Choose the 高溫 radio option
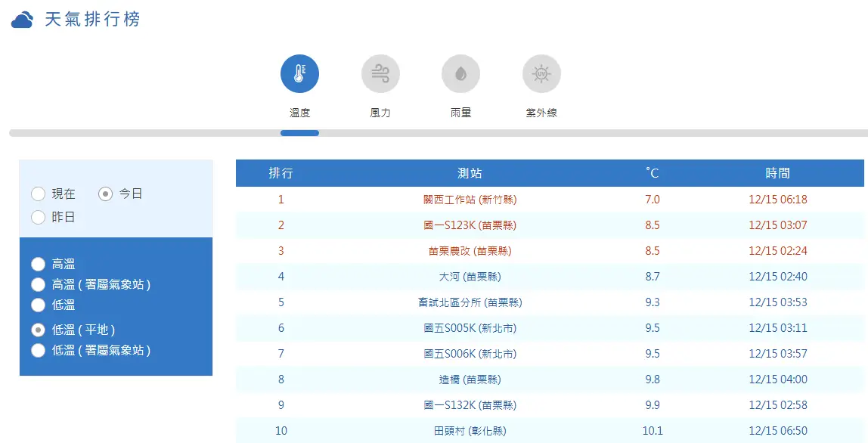Screen dimensions: 868x443 pyautogui.click(x=38, y=265)
